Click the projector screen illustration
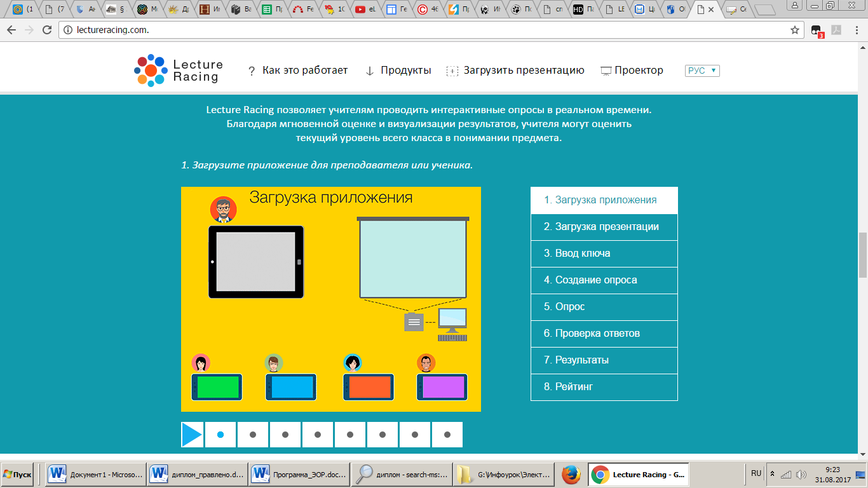 click(413, 258)
